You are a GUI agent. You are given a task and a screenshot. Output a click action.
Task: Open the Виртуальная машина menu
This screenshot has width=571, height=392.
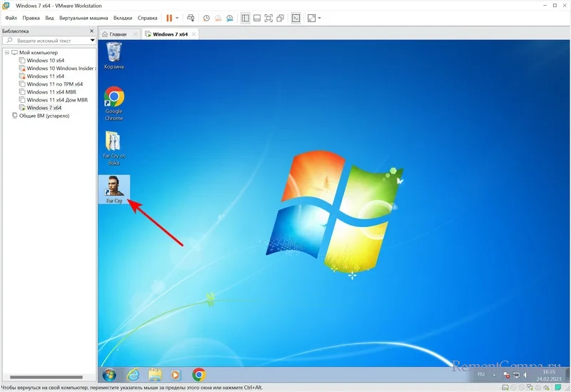pyautogui.click(x=84, y=18)
